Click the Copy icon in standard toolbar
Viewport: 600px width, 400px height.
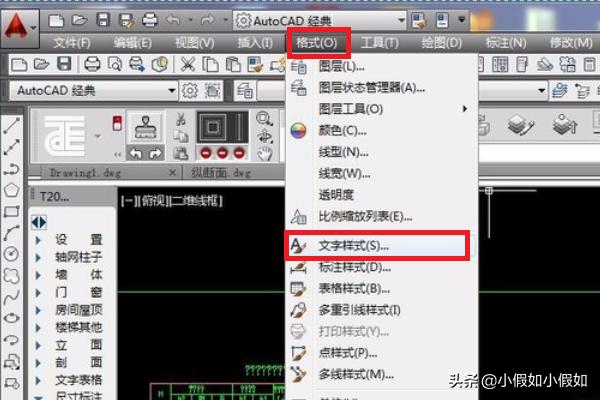210,64
